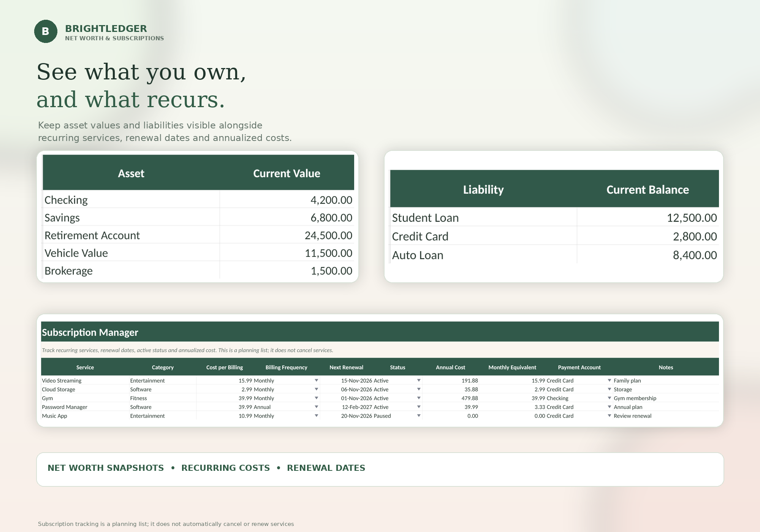
Task: Click the Fitness category cell
Action: (163, 398)
